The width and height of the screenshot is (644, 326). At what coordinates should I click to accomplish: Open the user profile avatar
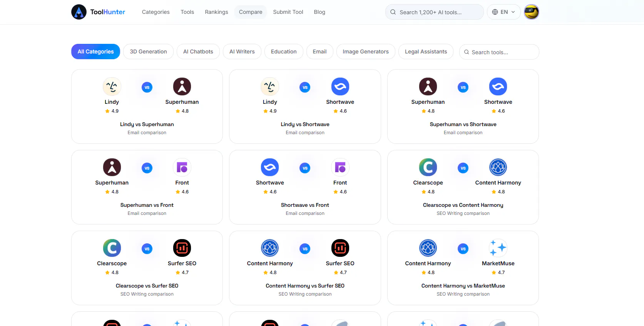tap(531, 12)
